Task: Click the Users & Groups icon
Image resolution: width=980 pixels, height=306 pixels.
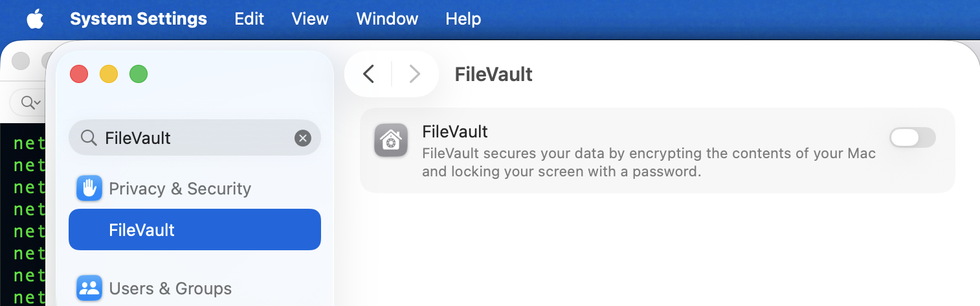Action: 89,288
